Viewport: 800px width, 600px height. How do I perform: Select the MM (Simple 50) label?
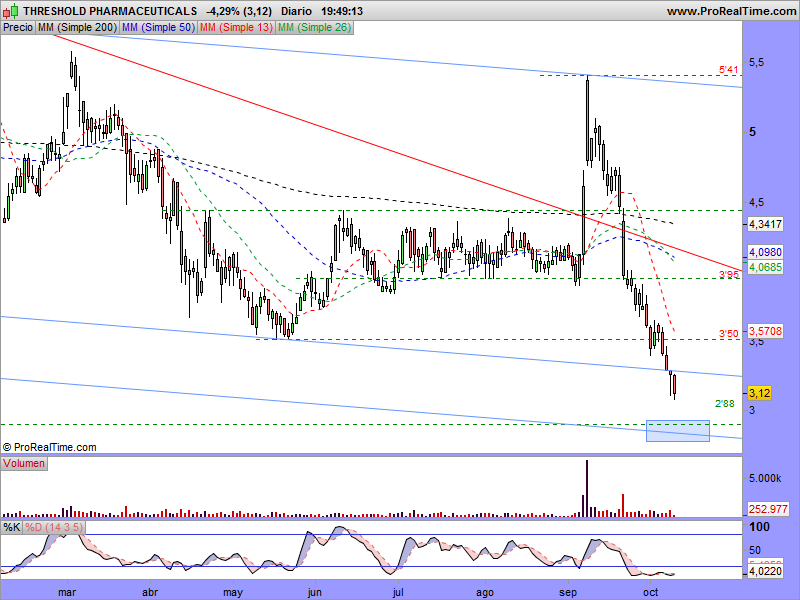(158, 28)
